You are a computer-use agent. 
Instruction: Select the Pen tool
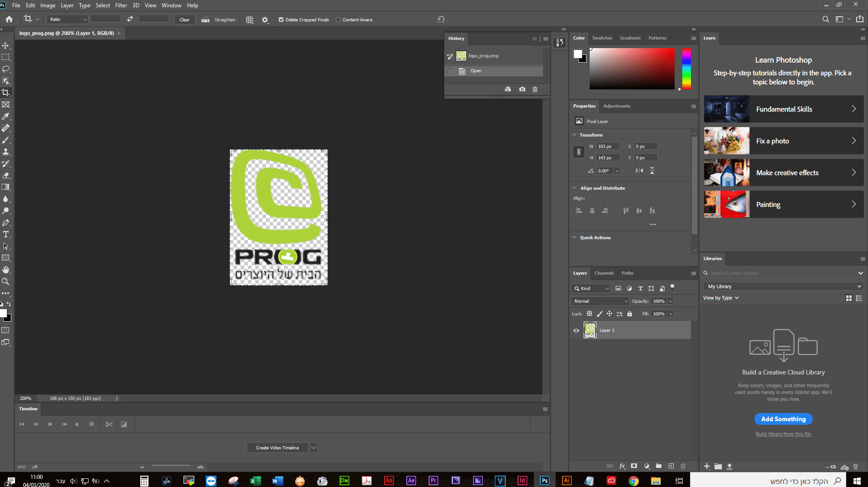6,223
